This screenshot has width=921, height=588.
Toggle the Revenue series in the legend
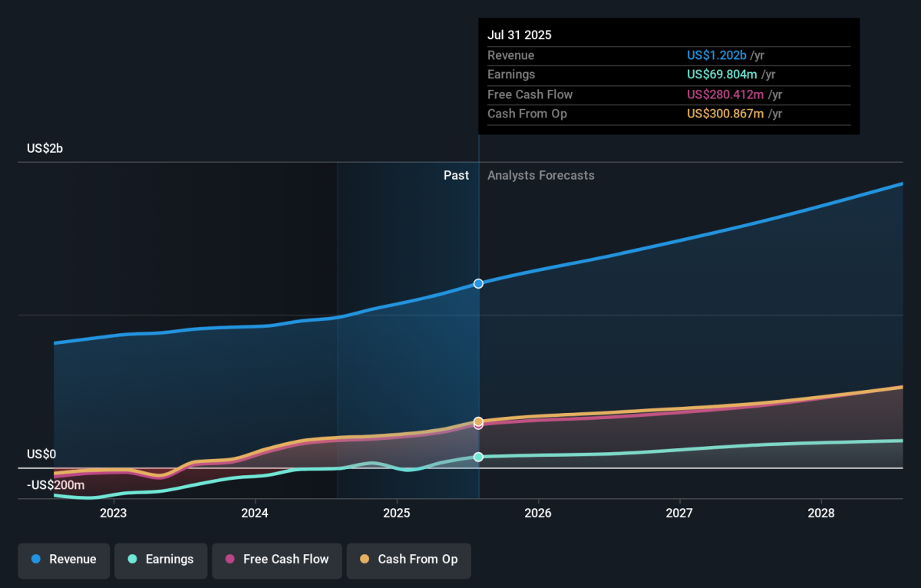click(64, 560)
